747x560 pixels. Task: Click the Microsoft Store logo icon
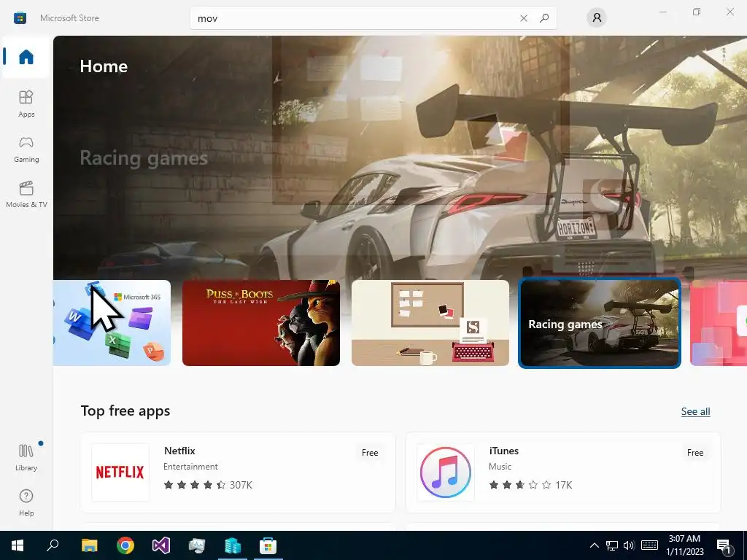coord(20,18)
